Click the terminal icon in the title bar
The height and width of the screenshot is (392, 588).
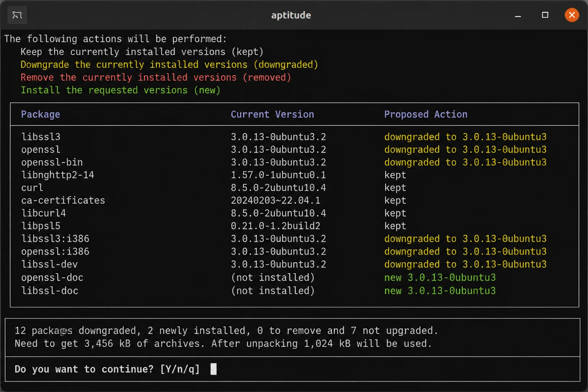(x=17, y=15)
